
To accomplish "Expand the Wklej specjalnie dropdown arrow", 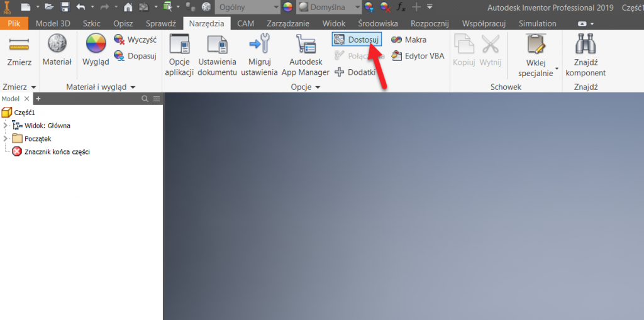I will click(x=557, y=68).
